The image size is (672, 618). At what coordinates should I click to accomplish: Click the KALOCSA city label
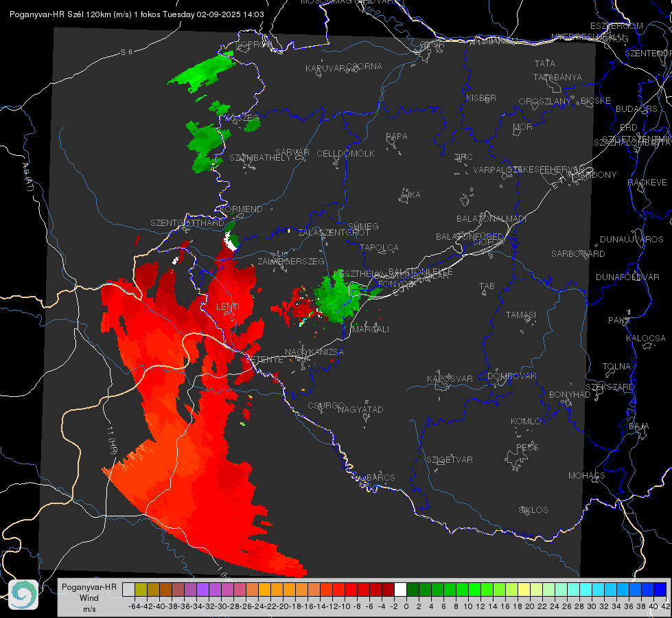click(646, 339)
